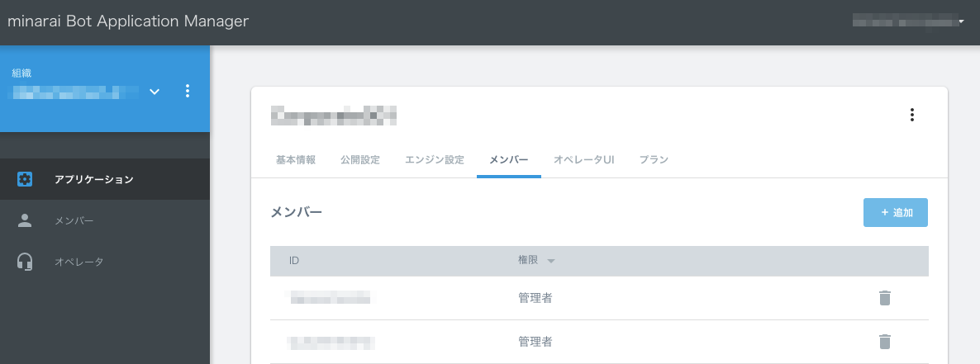Delete the first administrator member row
The image size is (980, 364).
pos(884,298)
